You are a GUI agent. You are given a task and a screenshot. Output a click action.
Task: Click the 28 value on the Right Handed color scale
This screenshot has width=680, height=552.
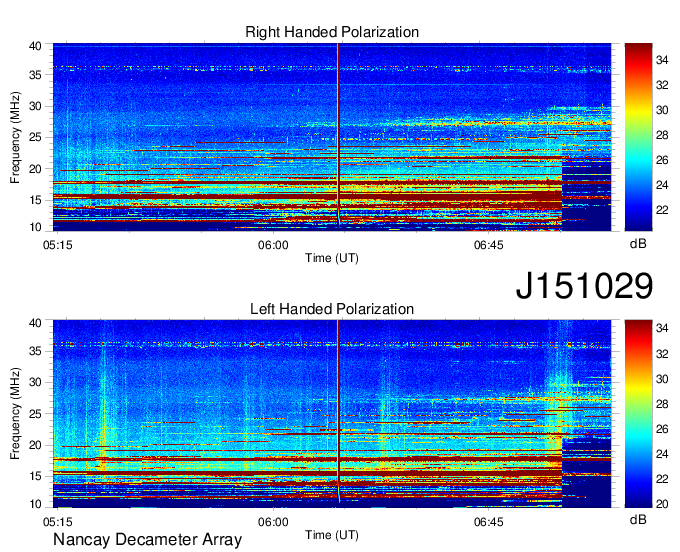pos(662,135)
